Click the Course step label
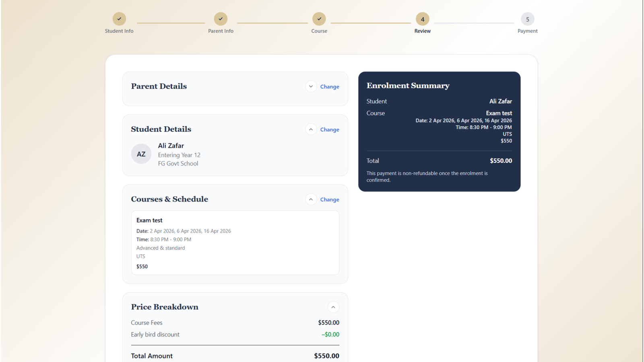This screenshot has height=362, width=644. [319, 31]
